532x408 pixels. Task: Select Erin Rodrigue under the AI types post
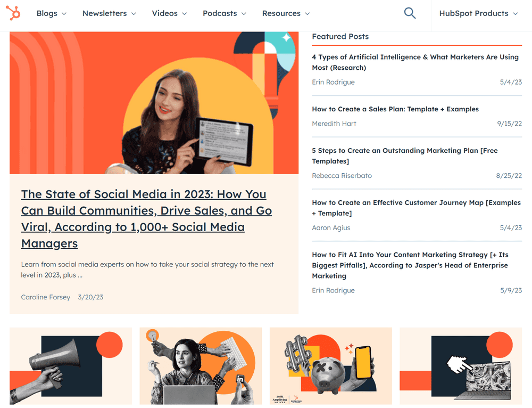coord(333,82)
